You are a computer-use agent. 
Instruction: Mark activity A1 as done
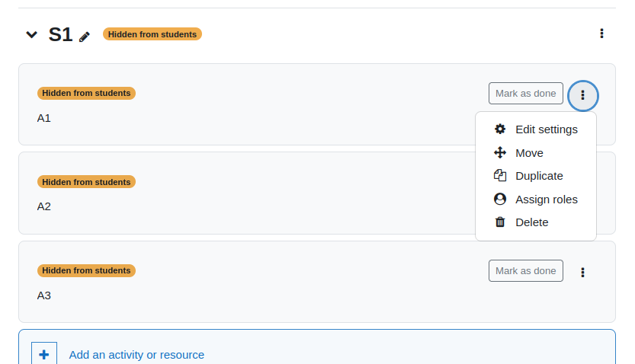526,94
